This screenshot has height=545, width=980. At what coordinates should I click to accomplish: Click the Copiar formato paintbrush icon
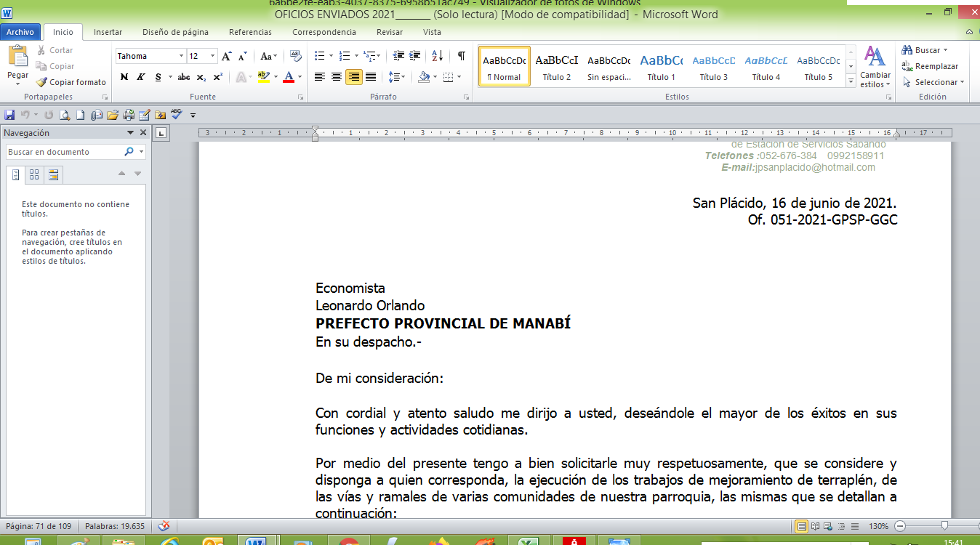(42, 82)
